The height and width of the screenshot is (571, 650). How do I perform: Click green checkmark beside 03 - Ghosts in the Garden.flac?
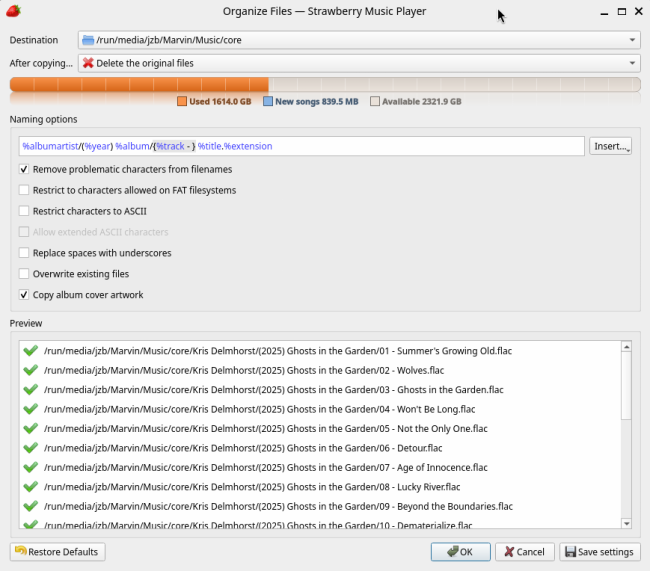point(31,390)
